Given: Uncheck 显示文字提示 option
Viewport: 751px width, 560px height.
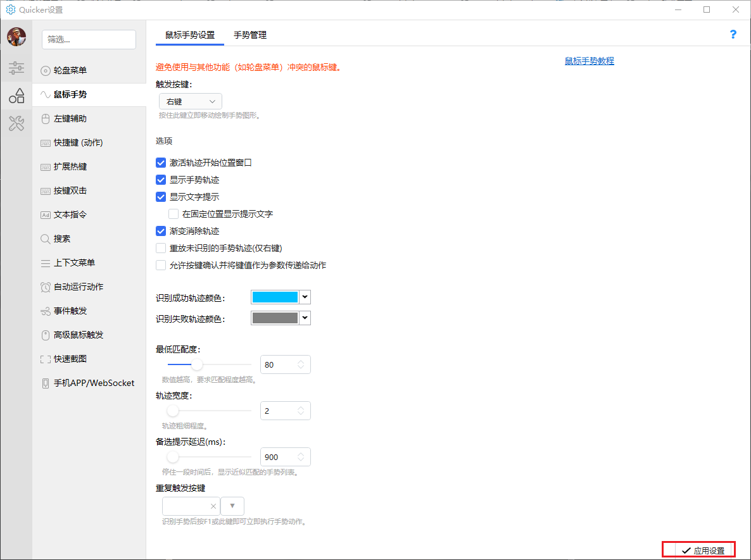Looking at the screenshot, I should (x=161, y=197).
